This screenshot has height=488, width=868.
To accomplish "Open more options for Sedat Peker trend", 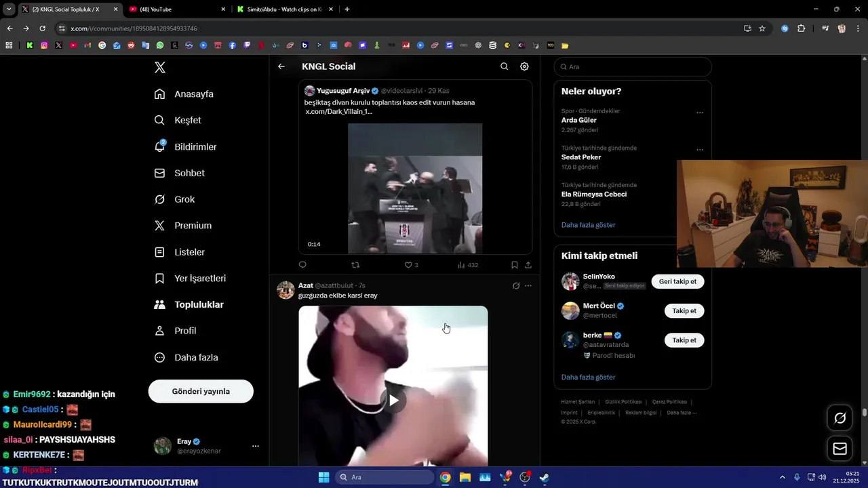I will point(700,150).
